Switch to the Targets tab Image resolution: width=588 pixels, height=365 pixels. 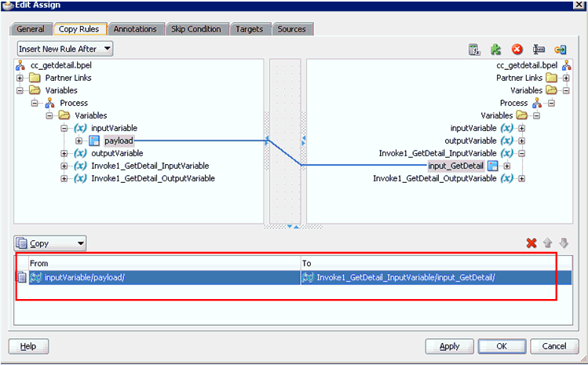pyautogui.click(x=249, y=29)
